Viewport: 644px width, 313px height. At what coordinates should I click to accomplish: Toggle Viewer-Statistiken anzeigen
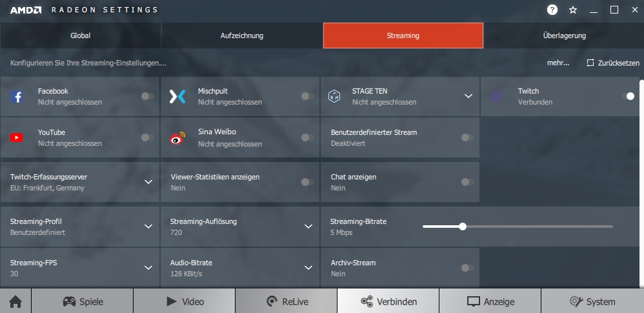pyautogui.click(x=308, y=182)
